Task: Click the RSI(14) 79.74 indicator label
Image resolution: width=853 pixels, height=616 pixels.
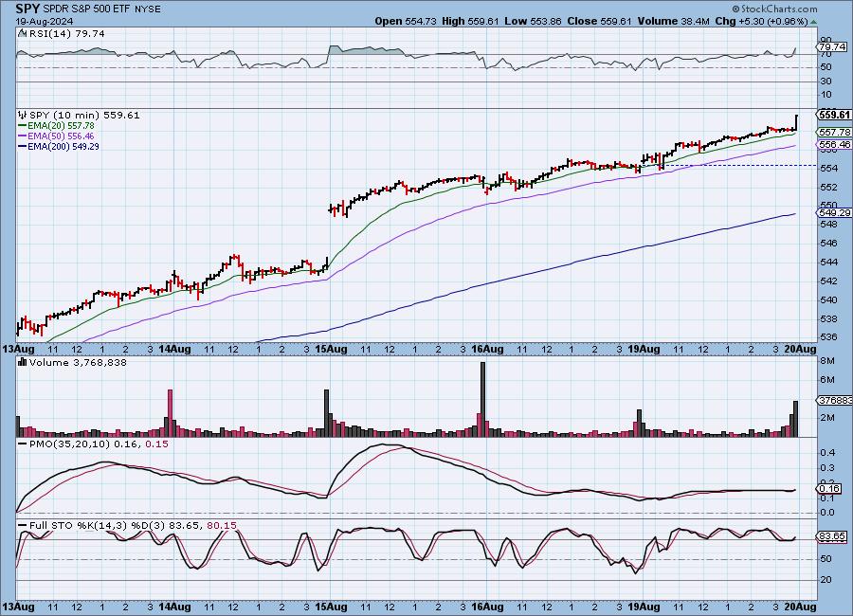Action: coord(67,33)
